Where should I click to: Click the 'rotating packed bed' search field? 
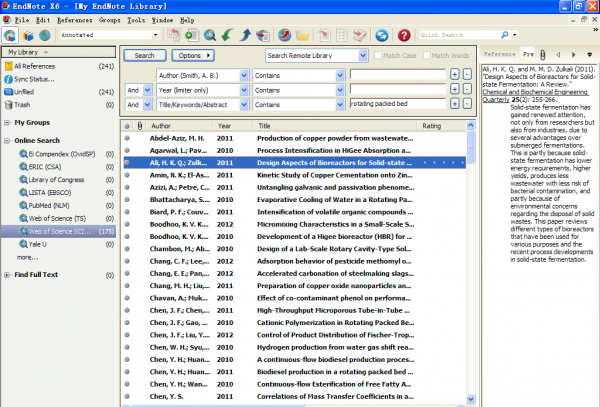[398, 104]
